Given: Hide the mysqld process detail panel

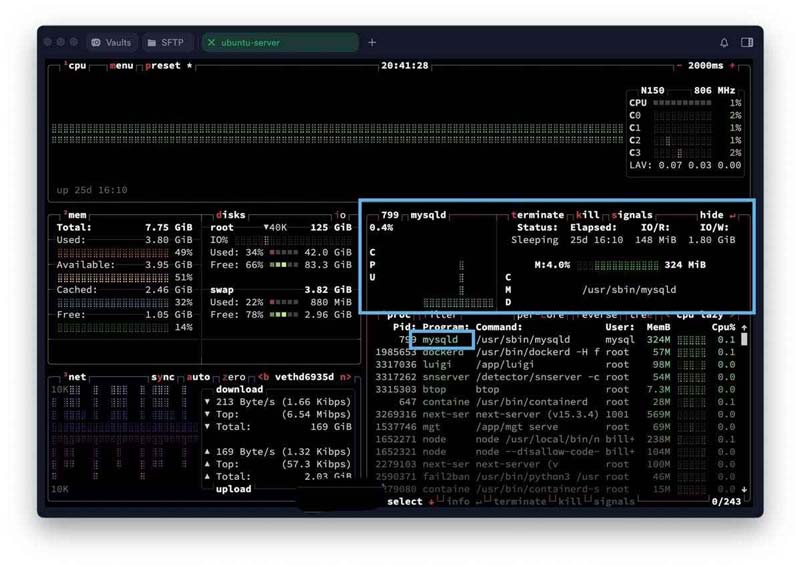Looking at the screenshot, I should (x=712, y=215).
